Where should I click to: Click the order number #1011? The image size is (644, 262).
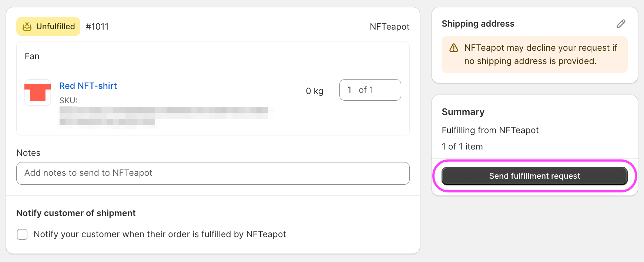[x=97, y=27]
